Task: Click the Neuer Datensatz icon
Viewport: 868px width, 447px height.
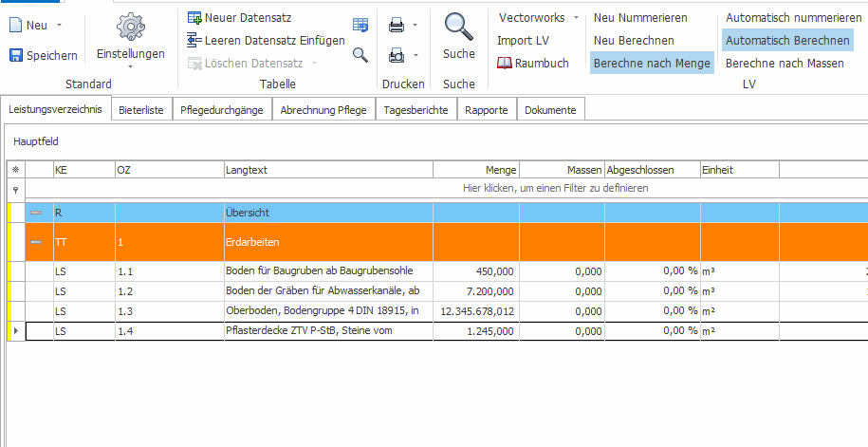Action: coord(194,18)
